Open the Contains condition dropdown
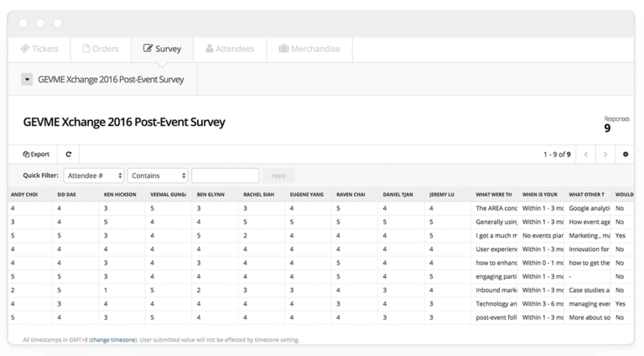Screen dimensions: 644x356 [158, 175]
